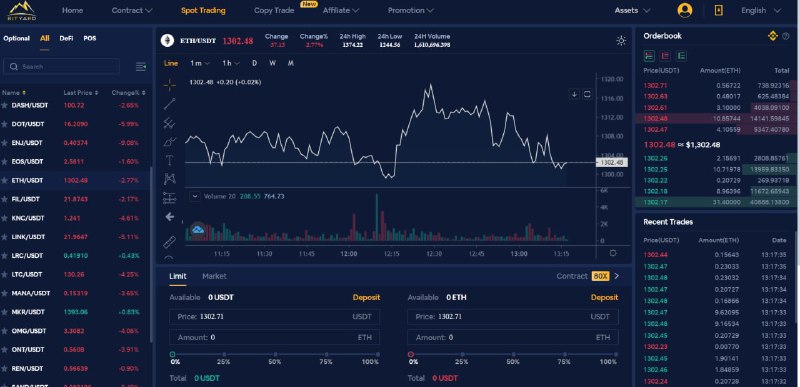Set buy amount slider to 50%

coord(275,354)
